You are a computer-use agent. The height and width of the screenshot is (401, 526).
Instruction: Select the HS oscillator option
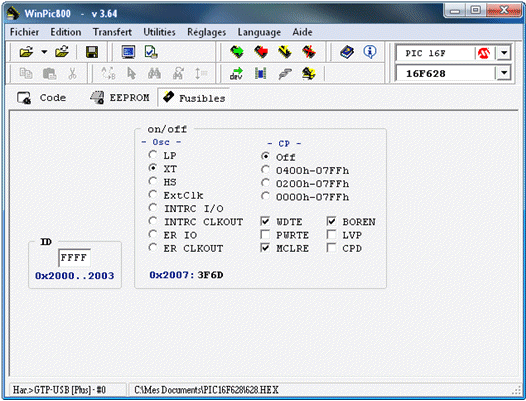click(153, 182)
